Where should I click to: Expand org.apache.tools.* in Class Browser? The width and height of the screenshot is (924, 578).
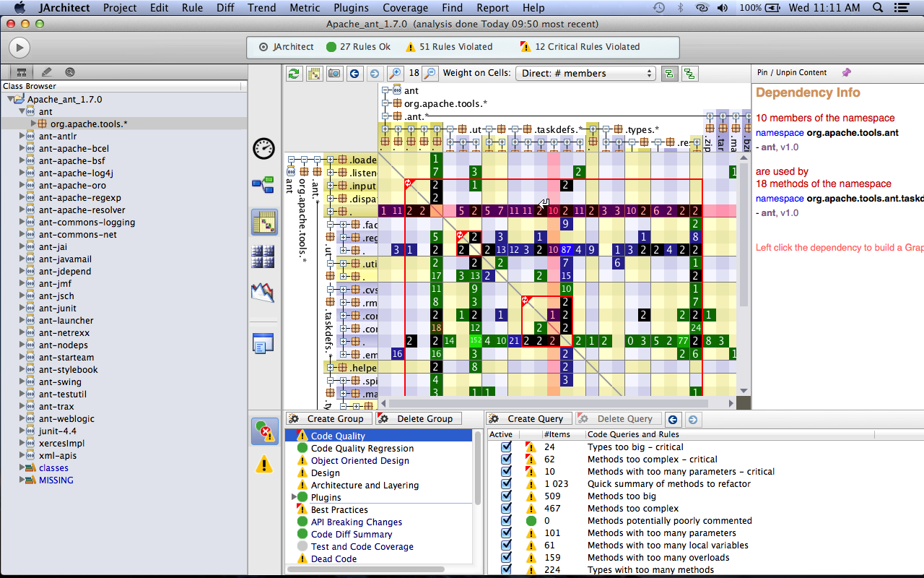[32, 124]
